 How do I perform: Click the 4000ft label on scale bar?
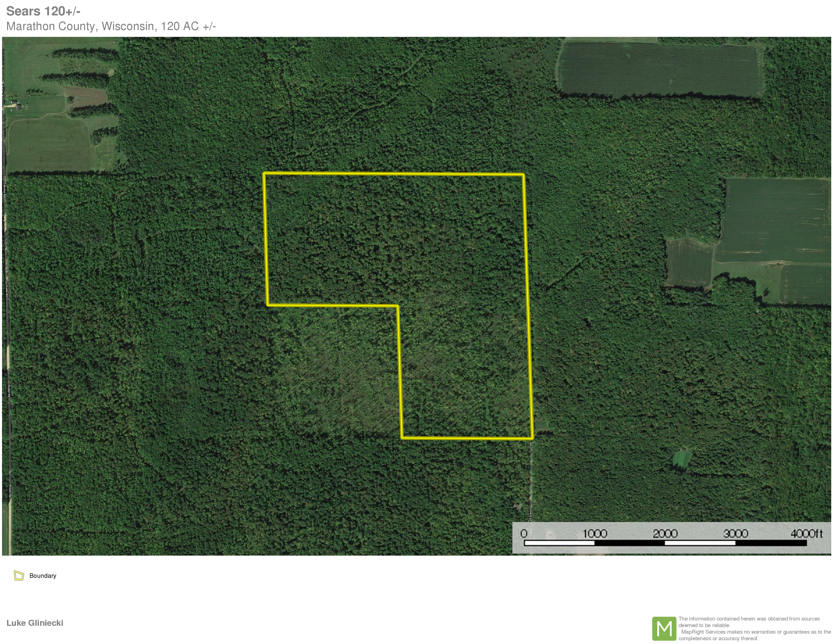click(x=806, y=533)
